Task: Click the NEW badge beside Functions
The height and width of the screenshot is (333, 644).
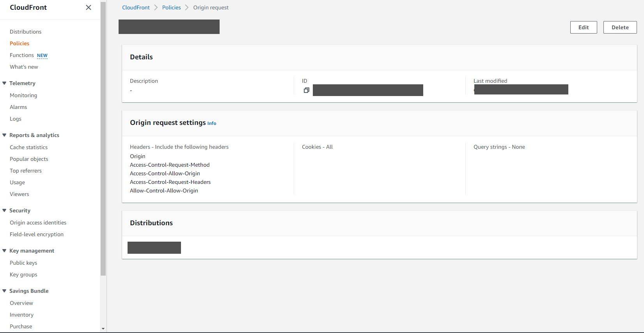Action: coord(42,55)
